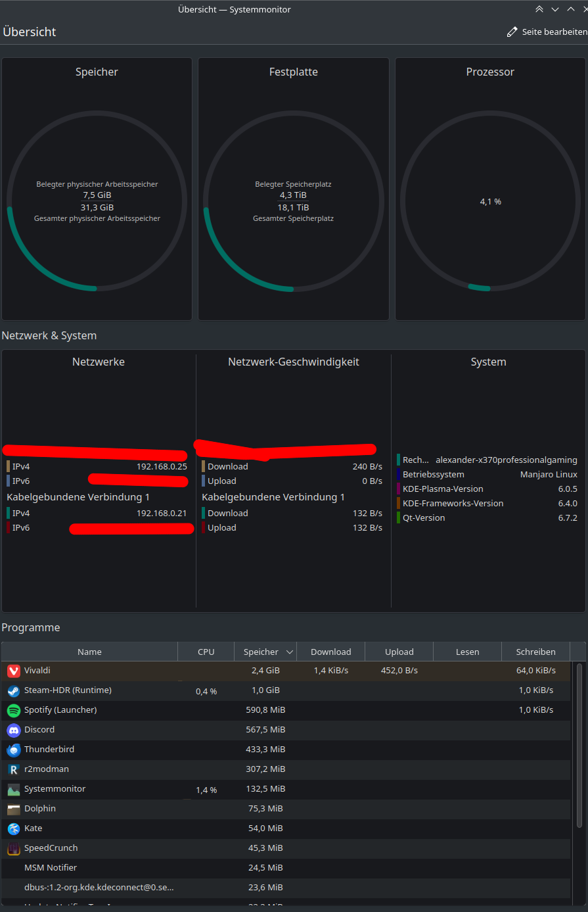The width and height of the screenshot is (588, 912).
Task: Click Vivaldi upload value 452,0 B/s
Action: coord(399,670)
